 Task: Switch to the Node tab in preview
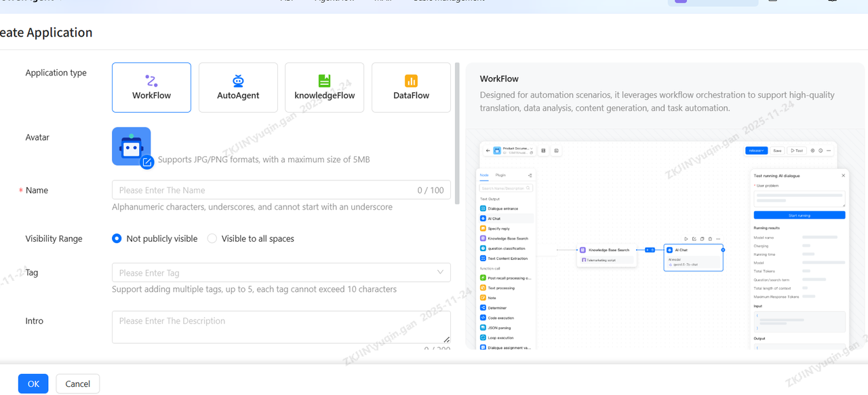click(484, 175)
